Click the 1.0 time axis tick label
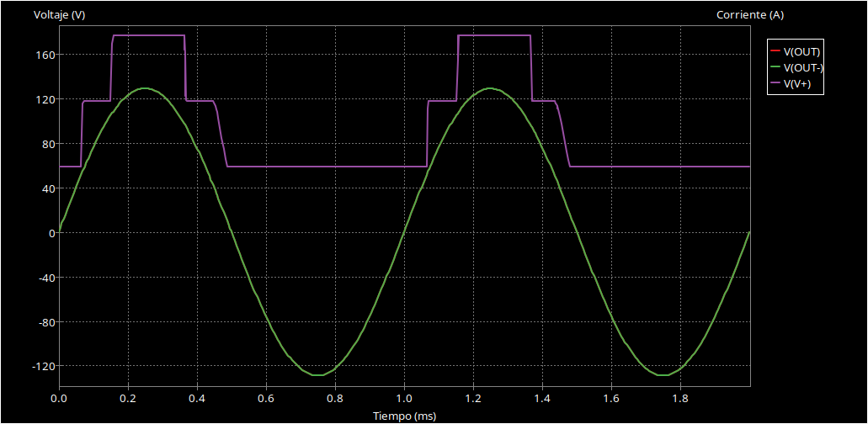This screenshot has height=424, width=868. click(405, 398)
